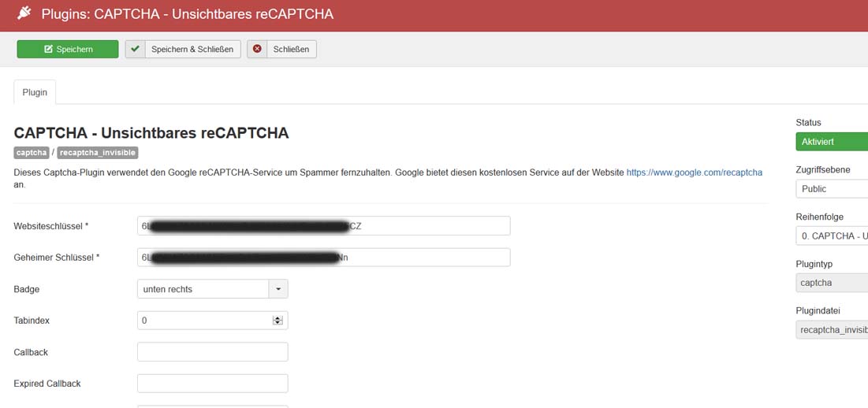Click the Zugriffsebene label

point(823,169)
